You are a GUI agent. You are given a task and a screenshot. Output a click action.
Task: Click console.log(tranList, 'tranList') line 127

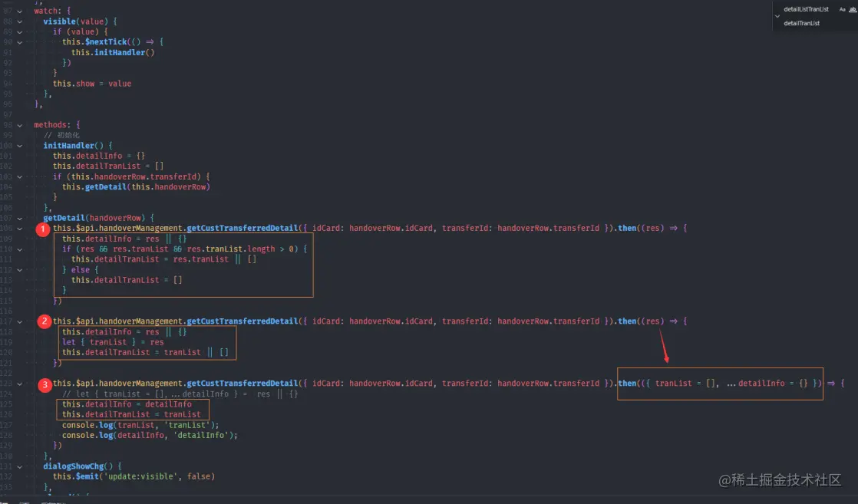click(140, 425)
